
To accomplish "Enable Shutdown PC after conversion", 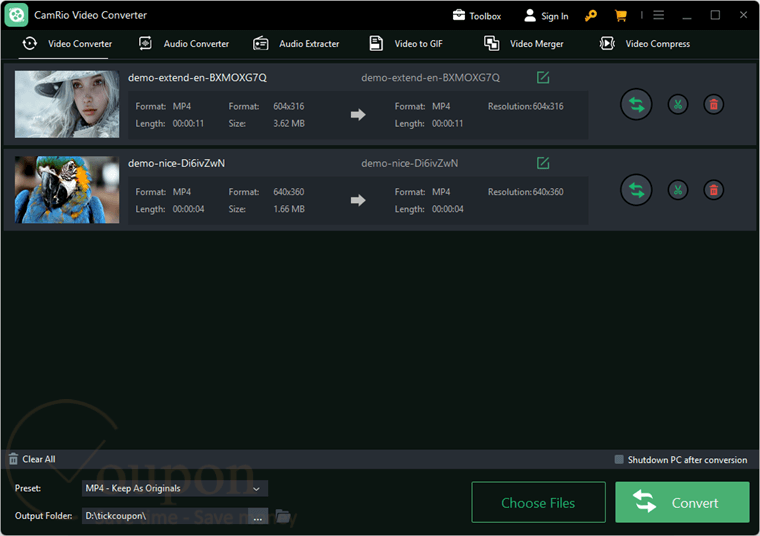I will tap(619, 459).
